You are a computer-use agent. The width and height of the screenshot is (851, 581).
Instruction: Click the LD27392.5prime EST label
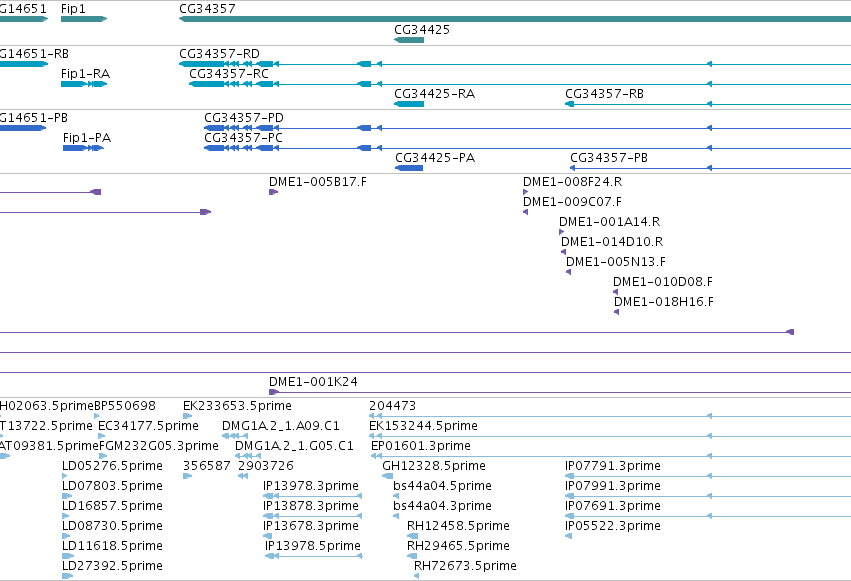tap(112, 566)
